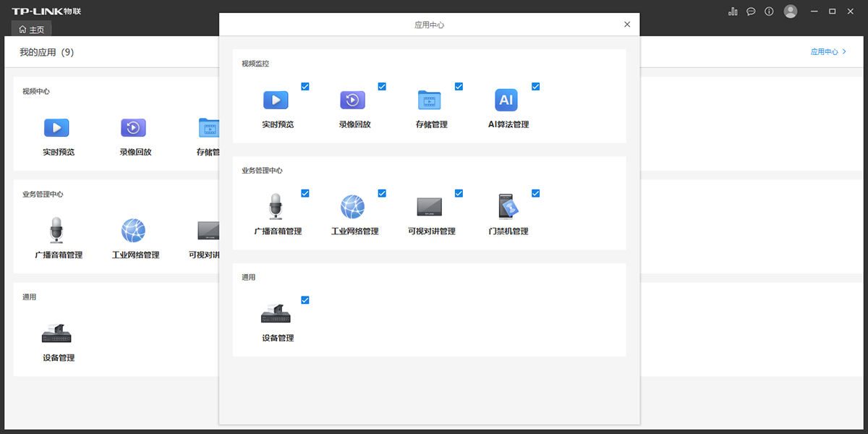Open the 可视对讲管理 app
The height and width of the screenshot is (434, 868).
coord(430,207)
